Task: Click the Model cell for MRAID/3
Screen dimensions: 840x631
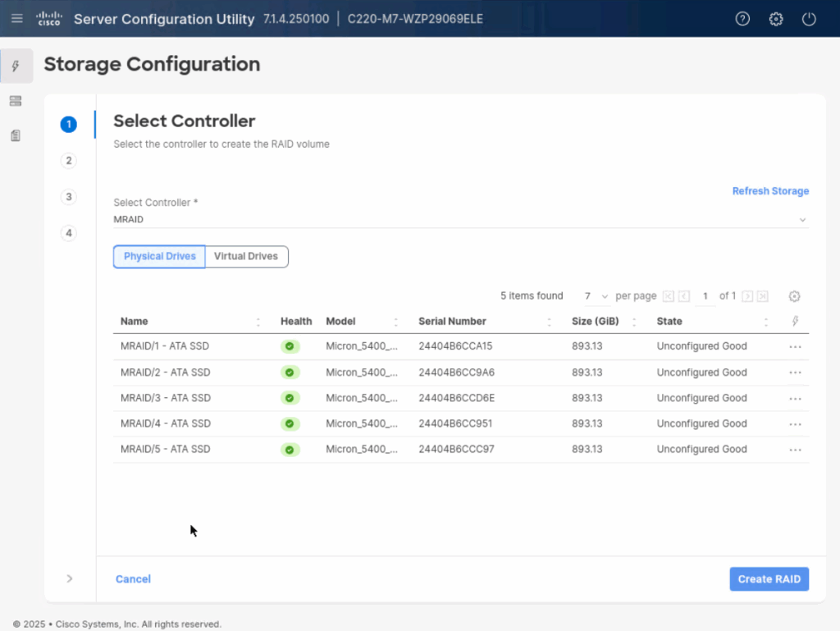Action: coord(362,398)
